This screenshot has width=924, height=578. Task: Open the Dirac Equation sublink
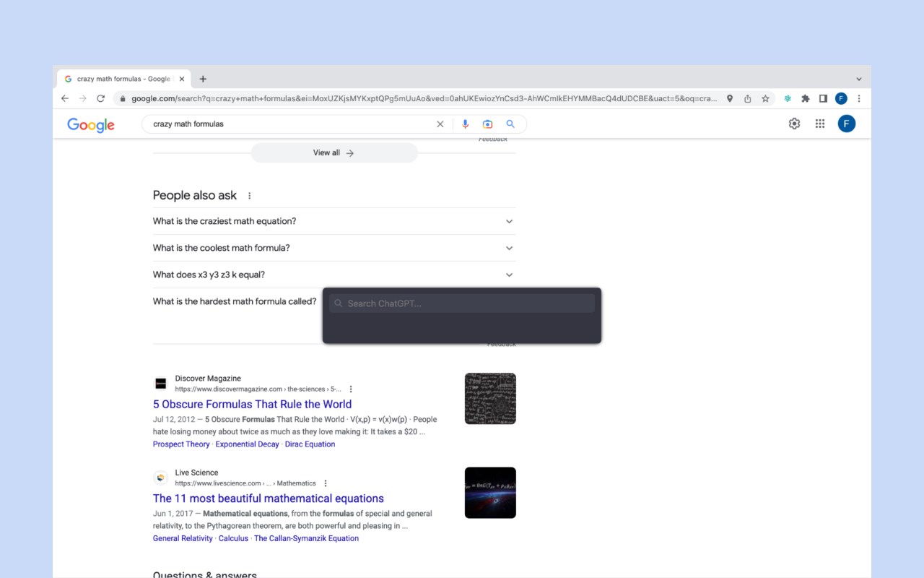click(x=310, y=444)
